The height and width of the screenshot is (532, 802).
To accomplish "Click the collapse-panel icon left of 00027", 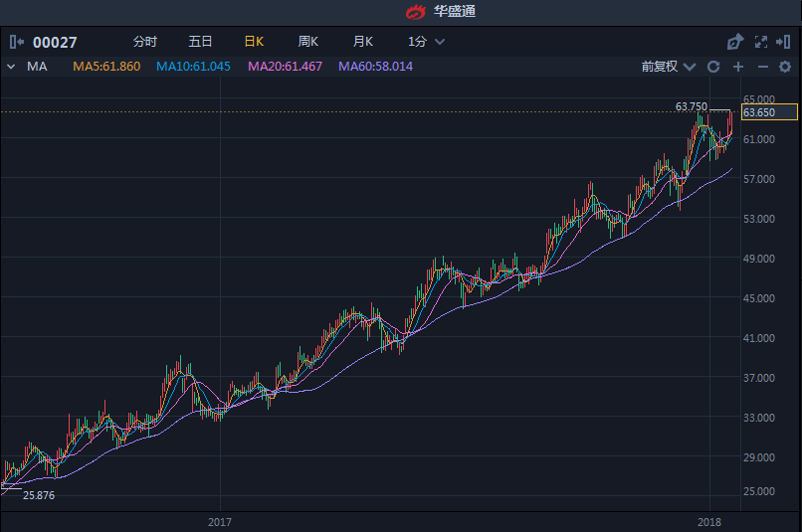I will 17,42.
